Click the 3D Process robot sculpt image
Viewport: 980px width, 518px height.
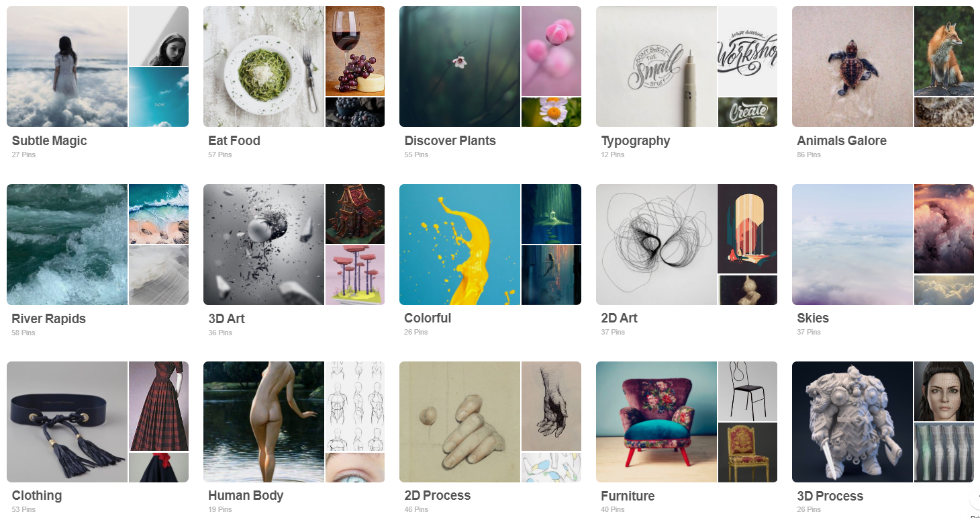click(852, 422)
